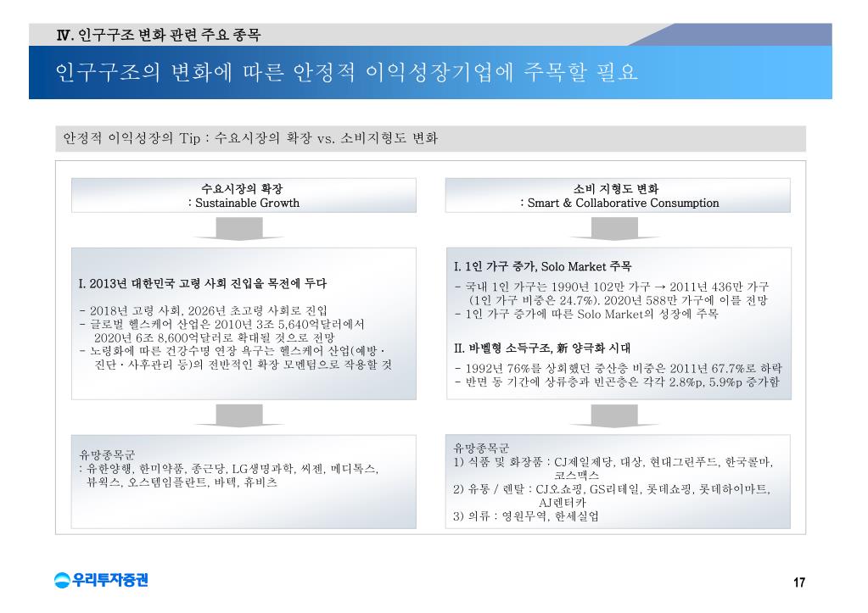The image size is (868, 613).
Task: Click the line '- 1인 가구 증가에 따른 Solo Market의 성장에 주목'
Action: coord(586,314)
